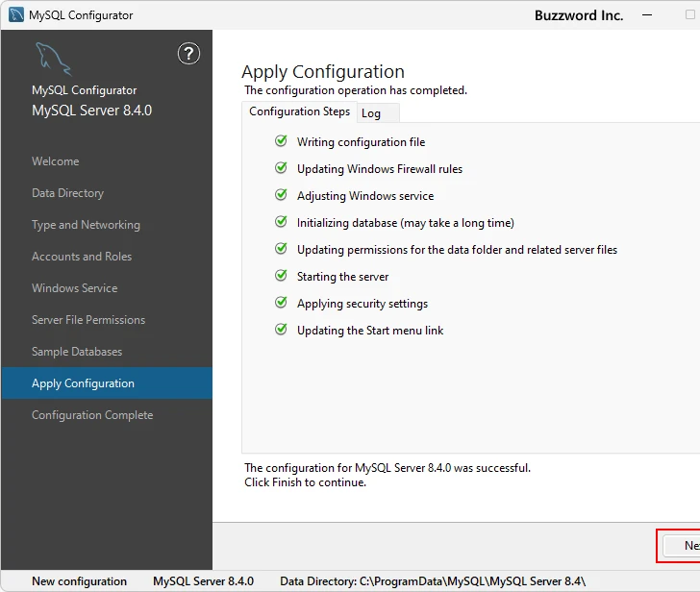Select Sample Databases step
This screenshot has width=700, height=592.
point(77,352)
